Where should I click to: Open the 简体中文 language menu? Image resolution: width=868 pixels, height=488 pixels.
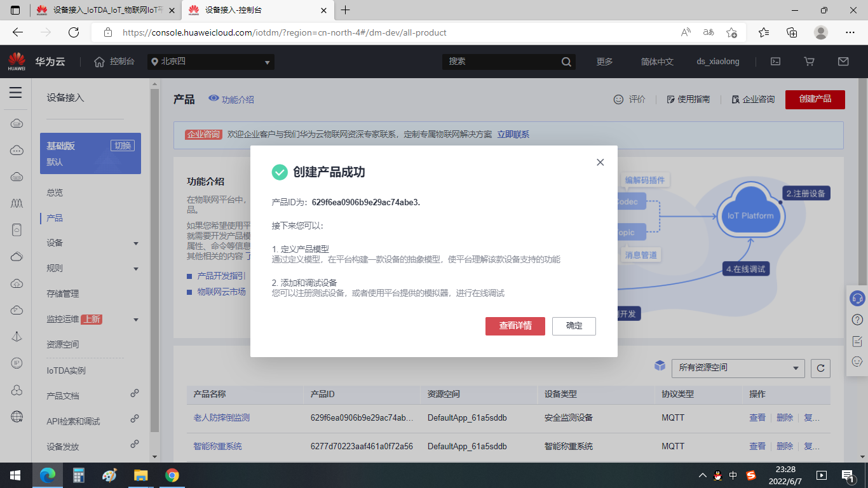[x=657, y=62]
